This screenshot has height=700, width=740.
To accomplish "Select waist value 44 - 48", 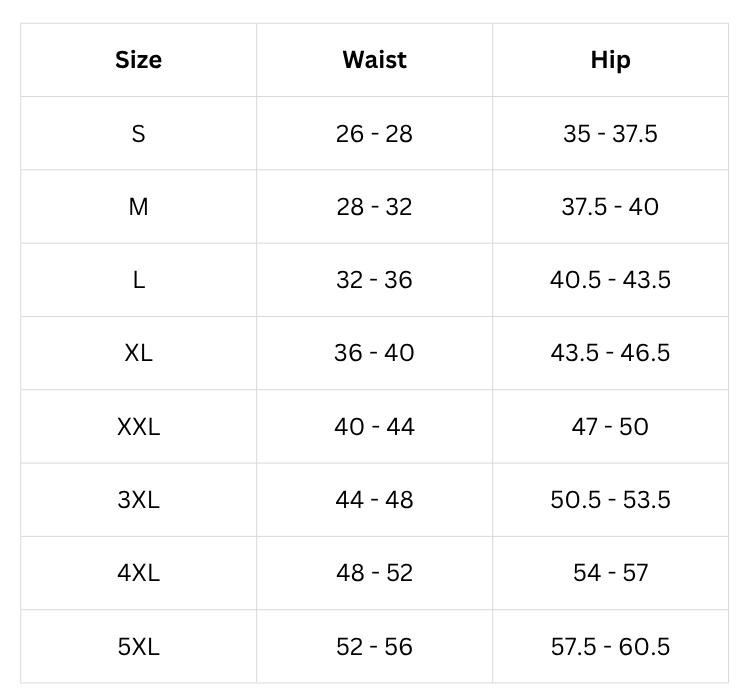I will coord(374,500).
